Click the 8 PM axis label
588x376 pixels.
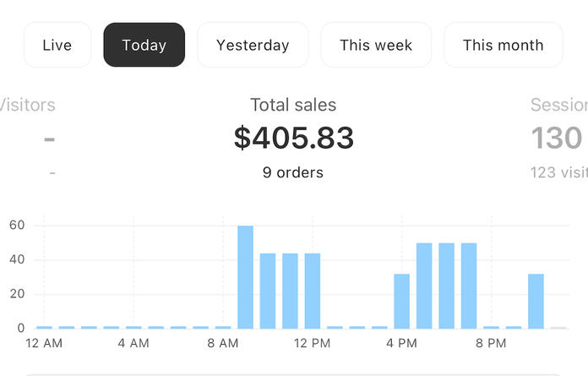tap(491, 344)
